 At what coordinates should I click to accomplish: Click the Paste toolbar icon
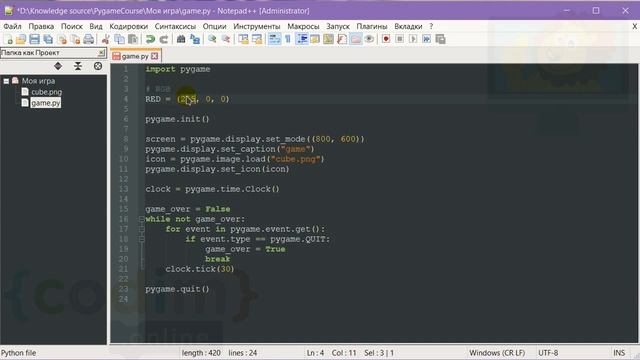coord(133,39)
